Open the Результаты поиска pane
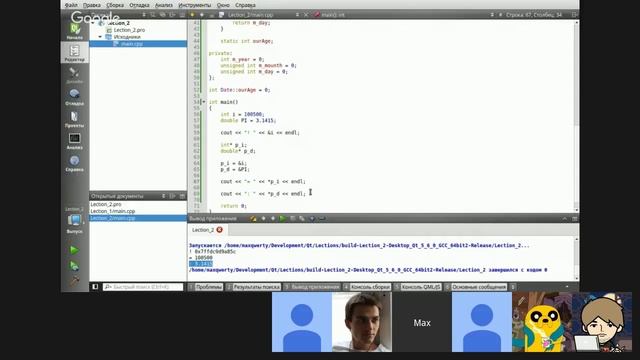This screenshot has height=360, width=640. click(253, 287)
